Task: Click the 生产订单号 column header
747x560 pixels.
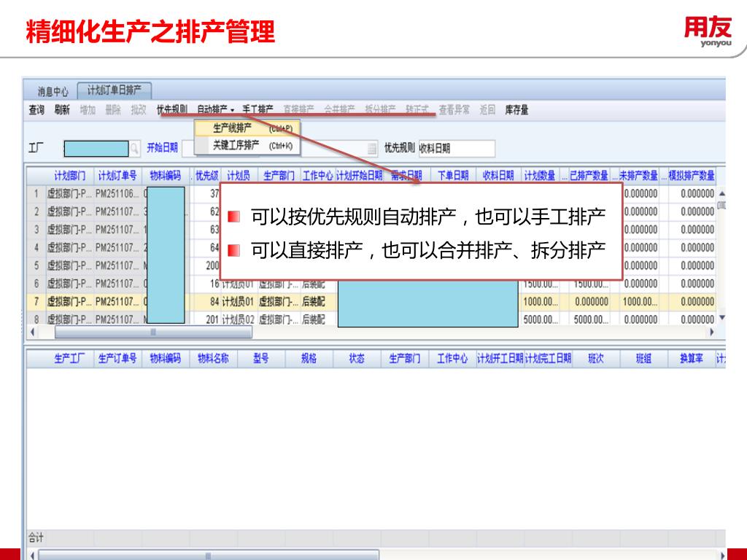Action: [117, 359]
